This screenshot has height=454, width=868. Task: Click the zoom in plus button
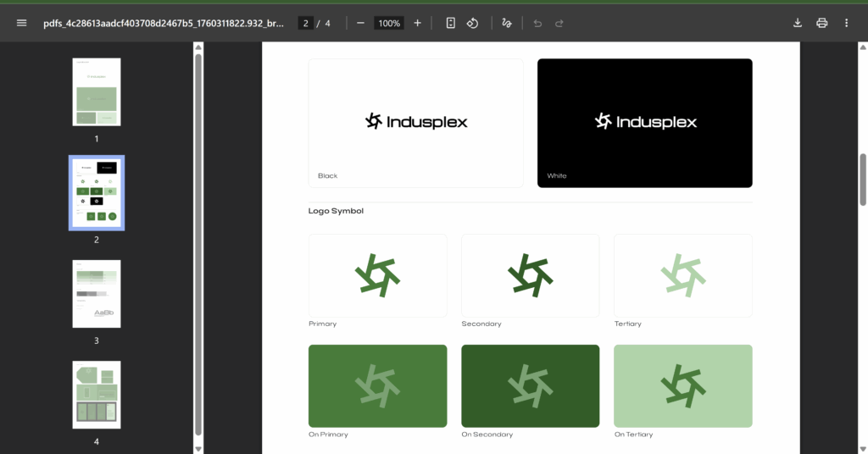point(417,23)
